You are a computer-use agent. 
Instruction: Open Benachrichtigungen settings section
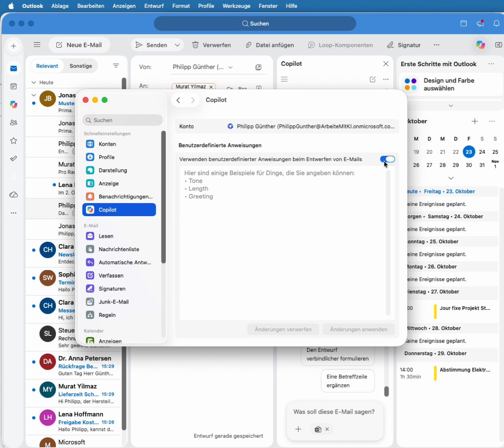[119, 196]
